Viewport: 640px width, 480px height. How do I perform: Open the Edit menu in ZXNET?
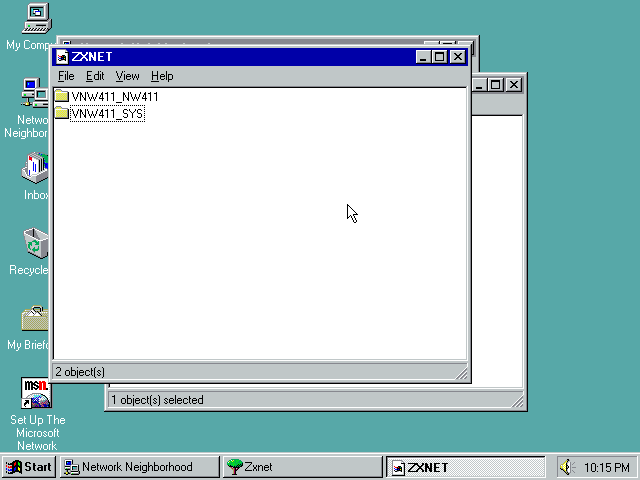point(95,76)
